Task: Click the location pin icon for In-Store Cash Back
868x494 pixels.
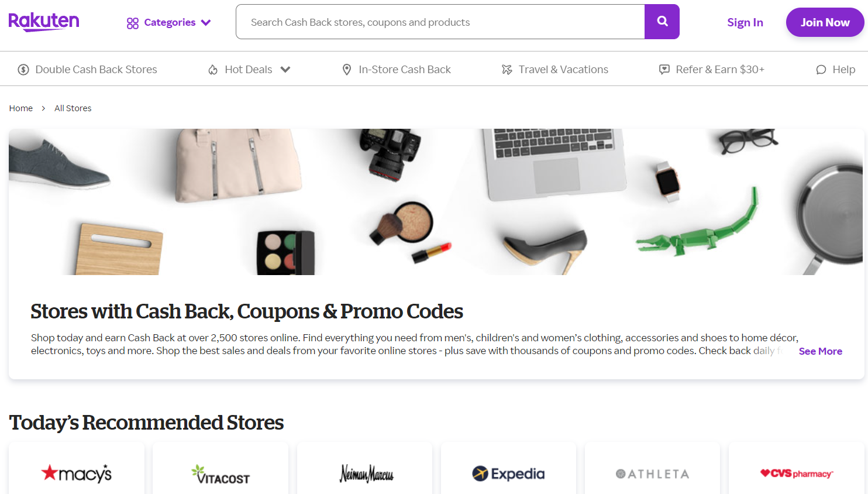Action: (x=347, y=69)
